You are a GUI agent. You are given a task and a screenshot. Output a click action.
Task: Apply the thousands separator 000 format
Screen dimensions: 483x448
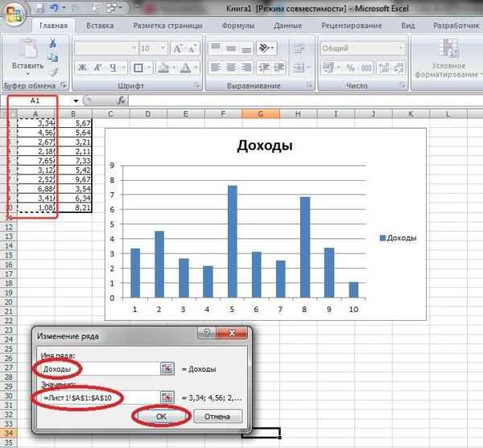click(366, 68)
